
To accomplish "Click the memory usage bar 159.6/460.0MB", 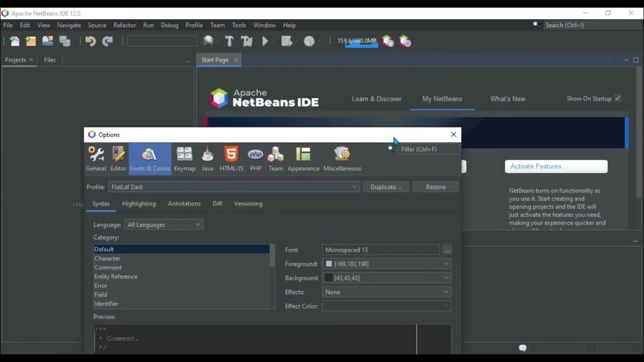I will [x=357, y=41].
